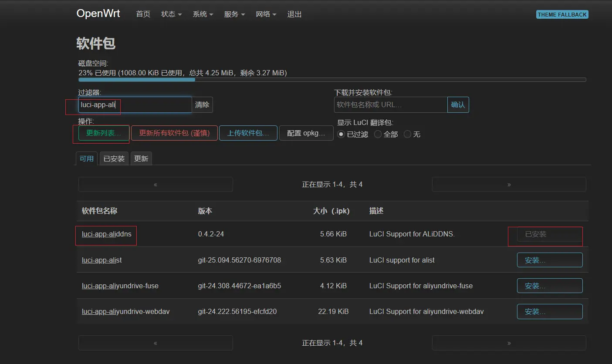Switch to the 已安装 tab
This screenshot has height=364, width=612.
click(114, 159)
